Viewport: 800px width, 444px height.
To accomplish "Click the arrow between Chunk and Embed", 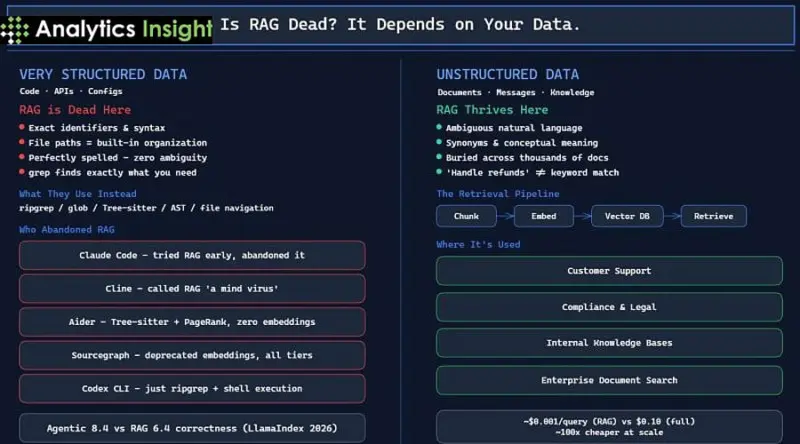I will (507, 216).
